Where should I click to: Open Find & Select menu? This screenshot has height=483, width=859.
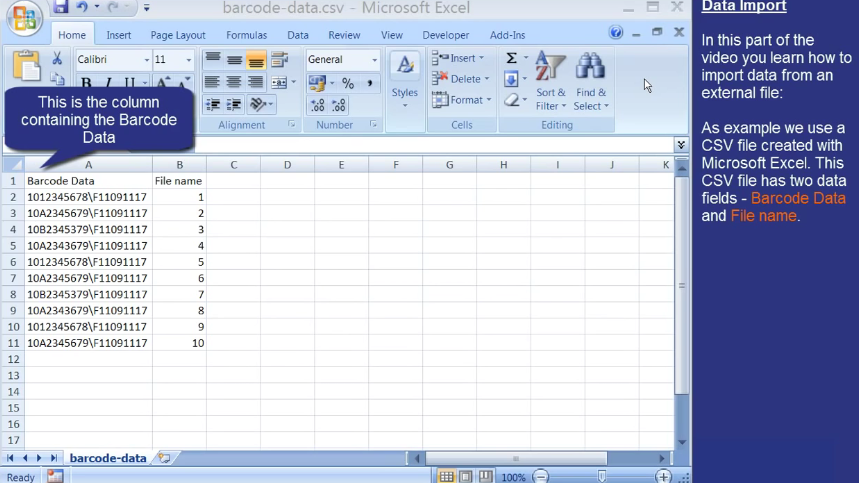pyautogui.click(x=591, y=82)
